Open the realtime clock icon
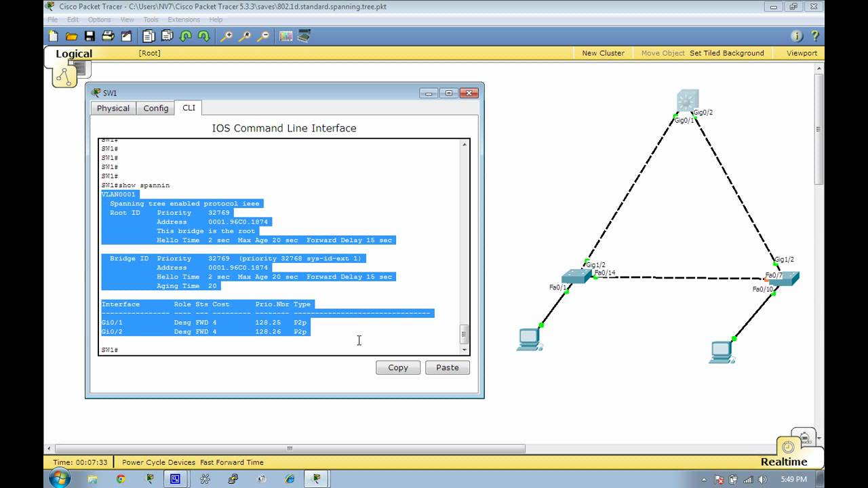The width and height of the screenshot is (868, 488). [788, 447]
